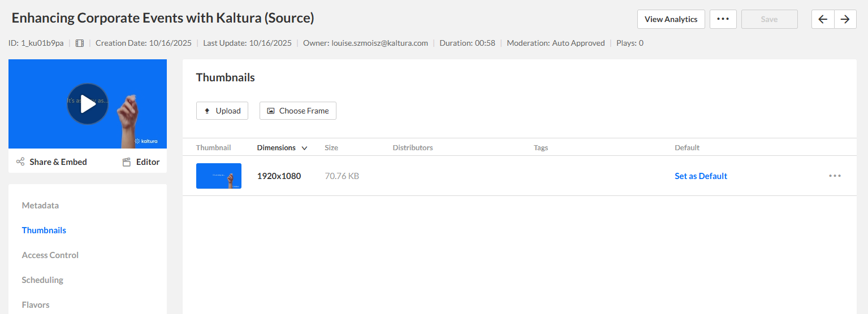Open the Metadata section
Screen dimensions: 868x314
pos(40,206)
